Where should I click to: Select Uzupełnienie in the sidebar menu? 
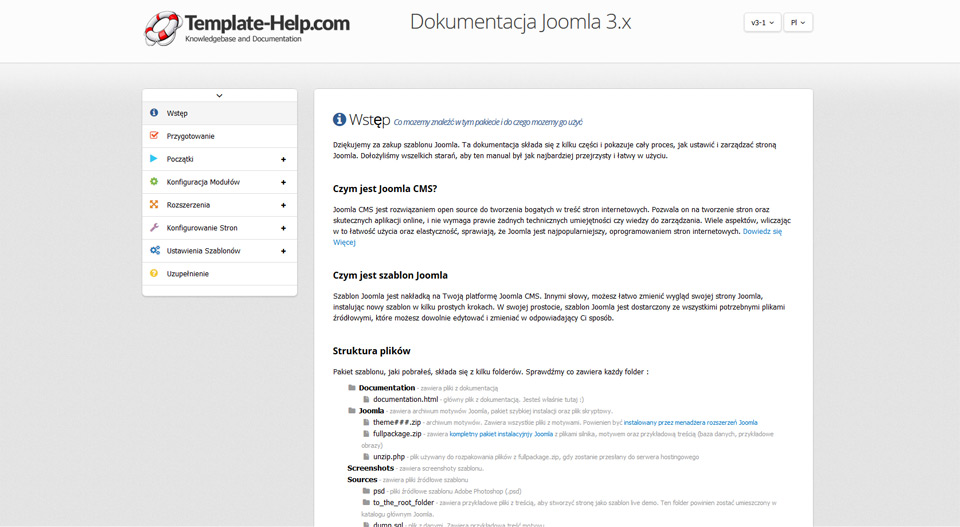pos(220,274)
